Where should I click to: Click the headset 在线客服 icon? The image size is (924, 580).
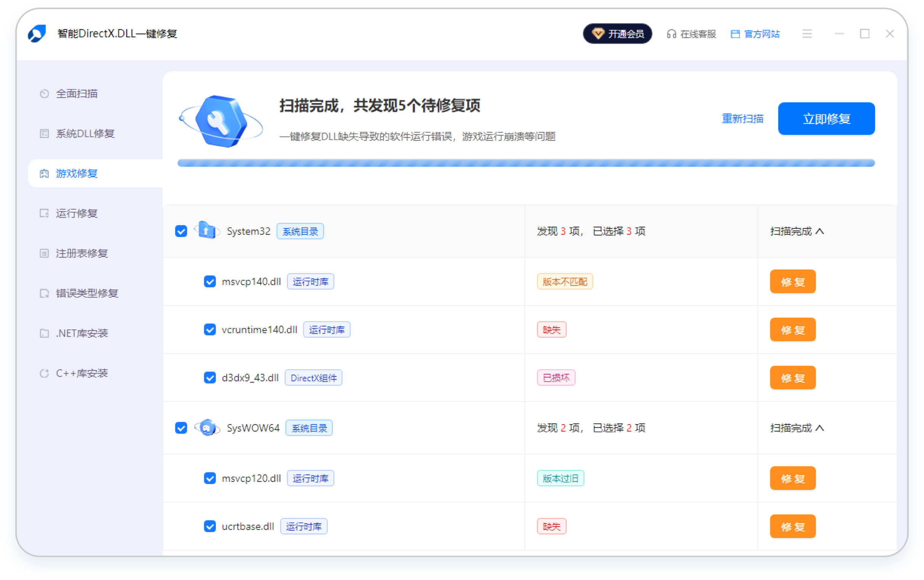point(671,34)
